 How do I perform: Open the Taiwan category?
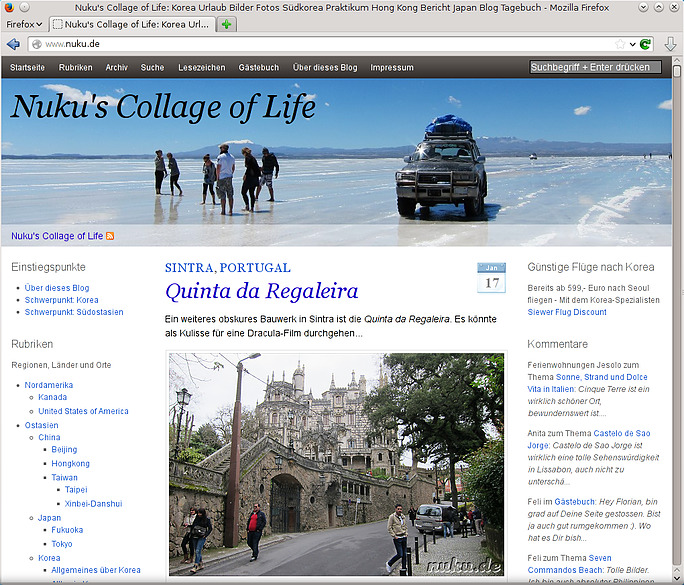65,478
